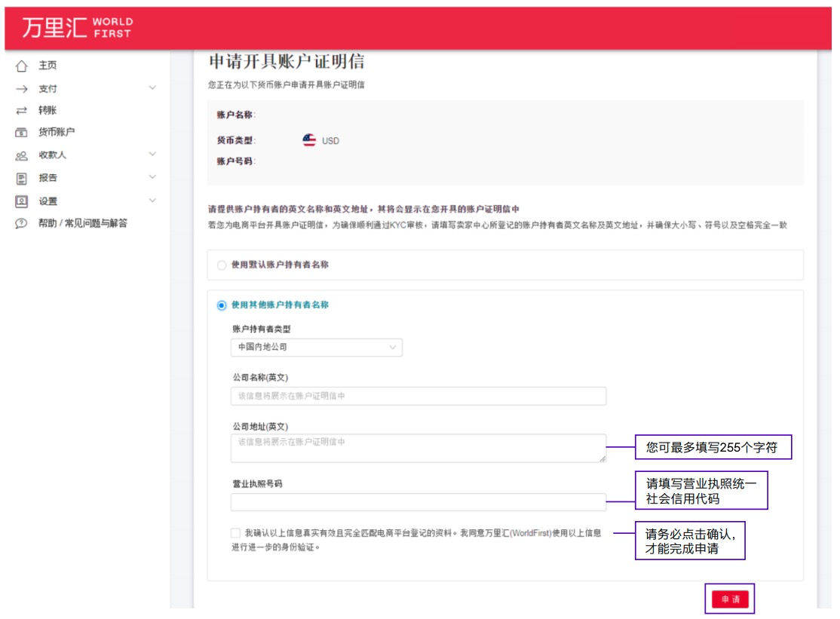Click the arrow icon beside 支付
Screen dimensions: 840x619
[x=21, y=89]
